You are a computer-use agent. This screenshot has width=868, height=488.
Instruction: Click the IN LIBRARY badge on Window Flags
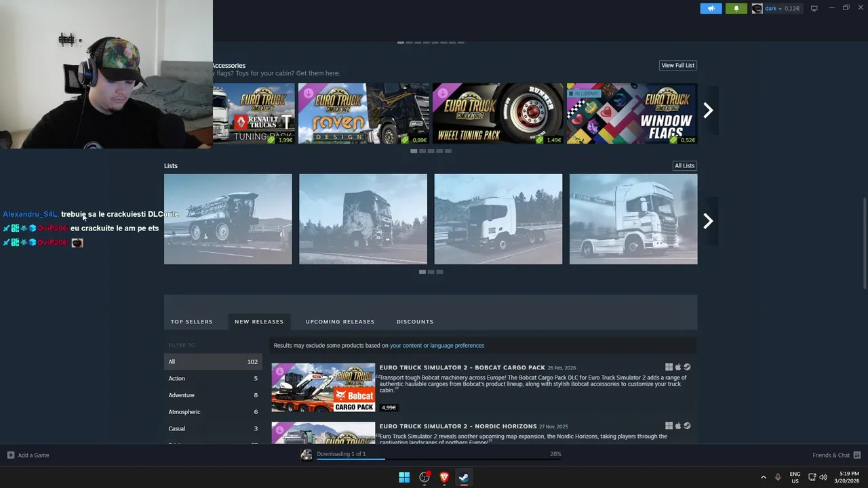(584, 94)
